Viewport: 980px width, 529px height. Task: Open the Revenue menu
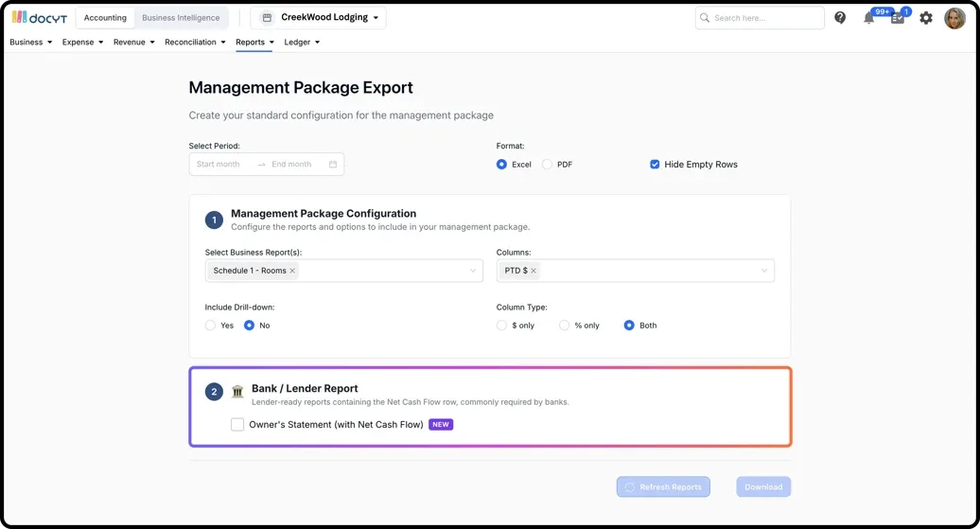pos(133,42)
